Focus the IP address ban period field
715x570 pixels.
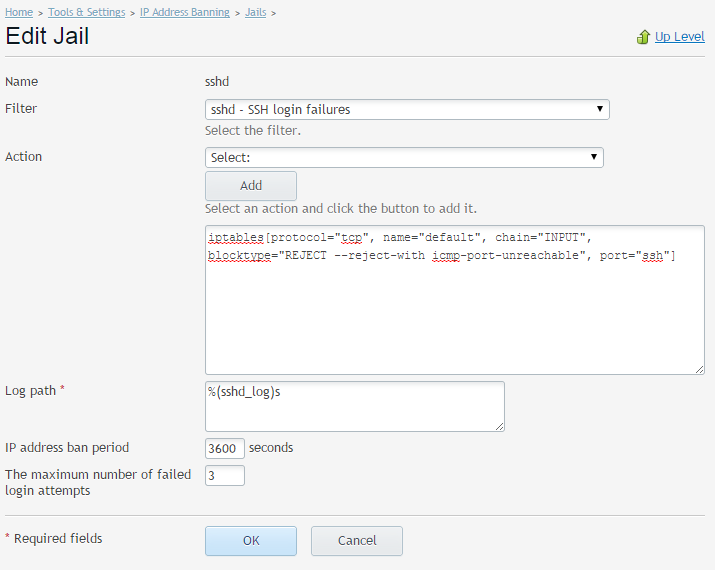[x=225, y=448]
